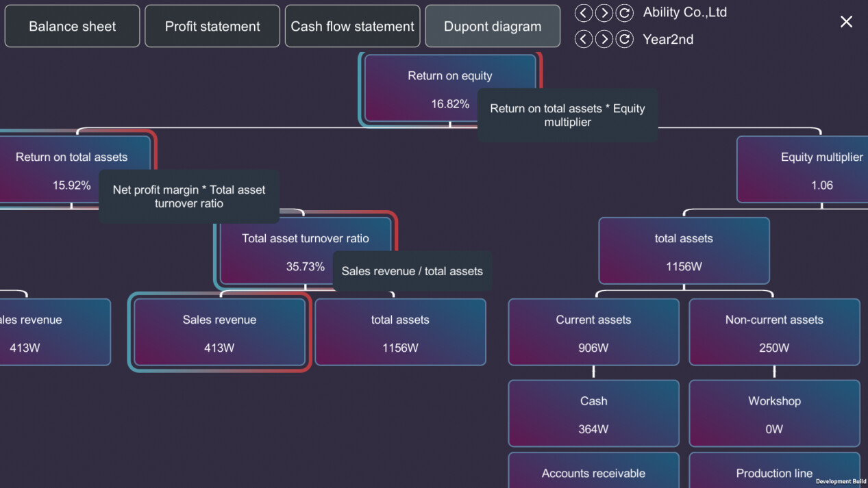Click the Current assets 906W node
The image size is (868, 488).
tap(593, 333)
